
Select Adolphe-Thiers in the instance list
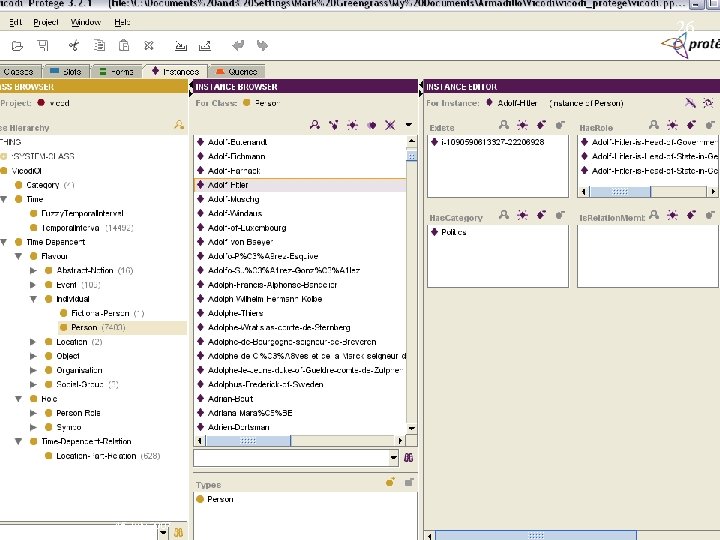(235, 313)
